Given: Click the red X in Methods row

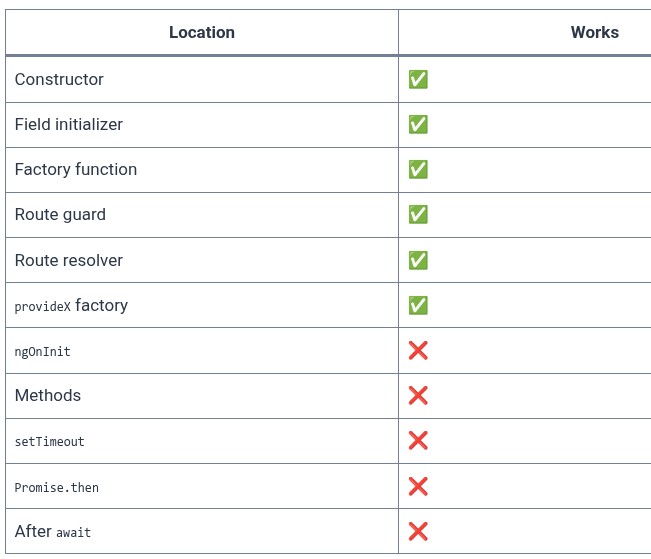Looking at the screenshot, I should [x=418, y=395].
